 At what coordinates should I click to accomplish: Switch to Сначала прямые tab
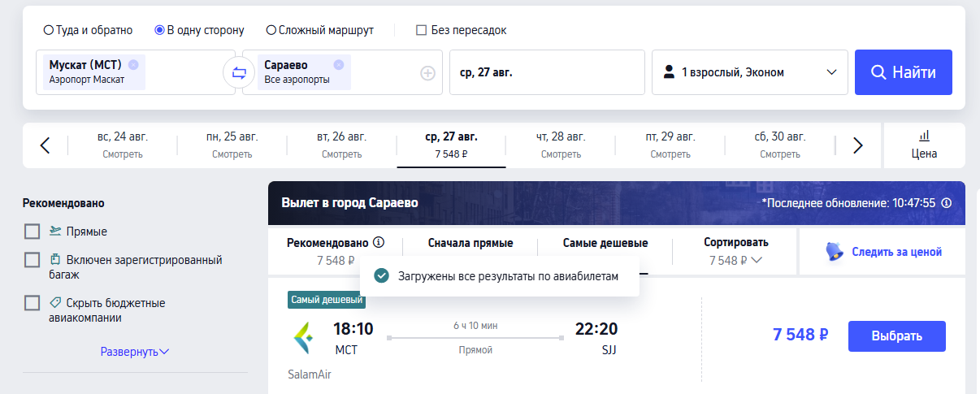pos(470,242)
